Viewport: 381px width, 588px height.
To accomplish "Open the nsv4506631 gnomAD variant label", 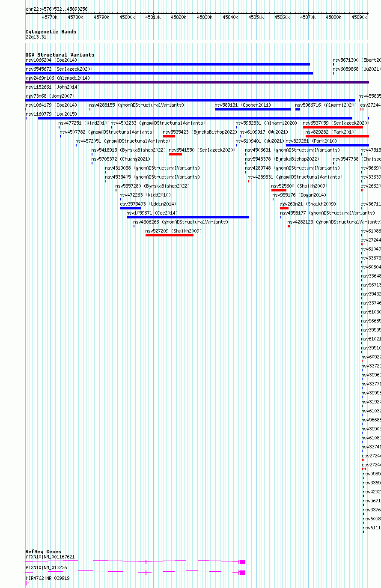I will [x=292, y=150].
